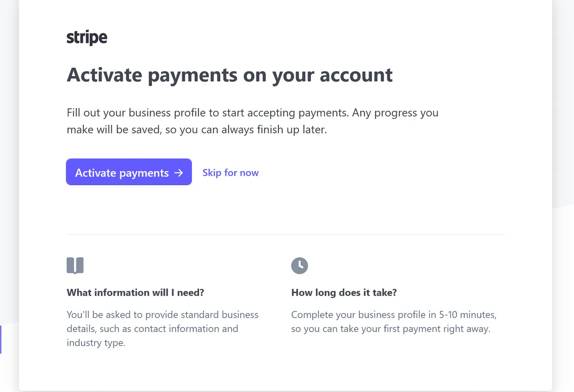The image size is (574, 392).
Task: Click the arrow icon in Activate payments
Action: pyautogui.click(x=178, y=173)
